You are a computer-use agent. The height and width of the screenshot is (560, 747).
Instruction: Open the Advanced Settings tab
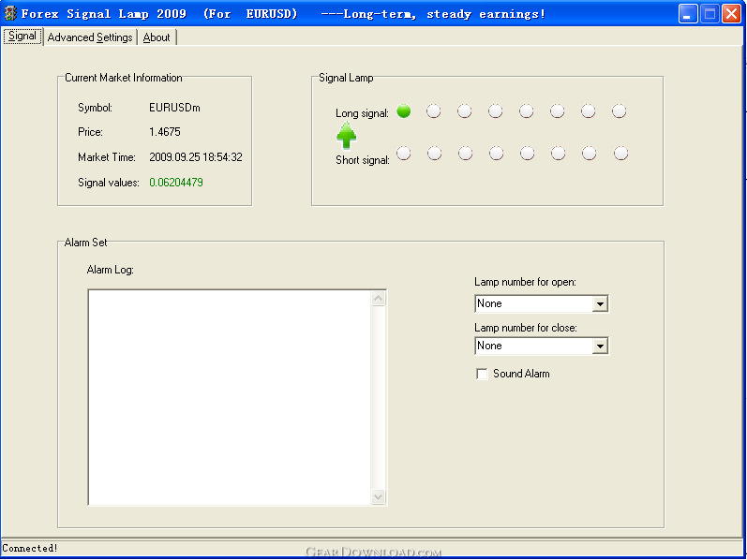pyautogui.click(x=90, y=37)
